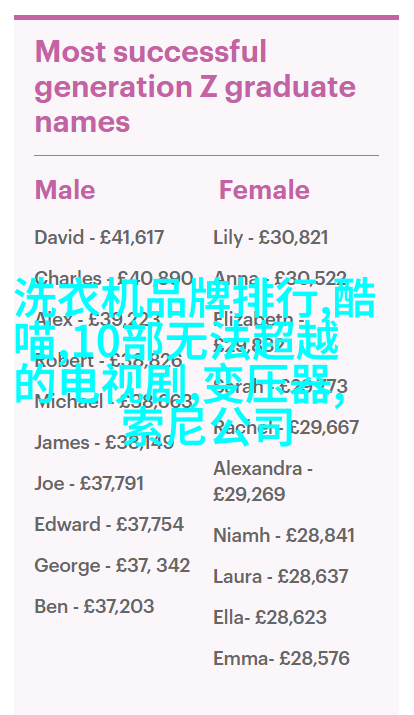Click the Niamh - £28,841 row
The image size is (414, 715).
pos(284,535)
